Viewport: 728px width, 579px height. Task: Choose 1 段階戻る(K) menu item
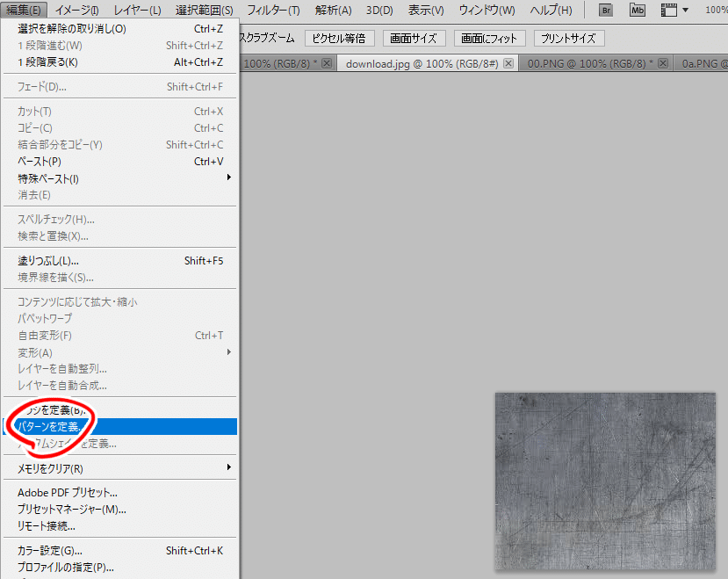pos(119,62)
